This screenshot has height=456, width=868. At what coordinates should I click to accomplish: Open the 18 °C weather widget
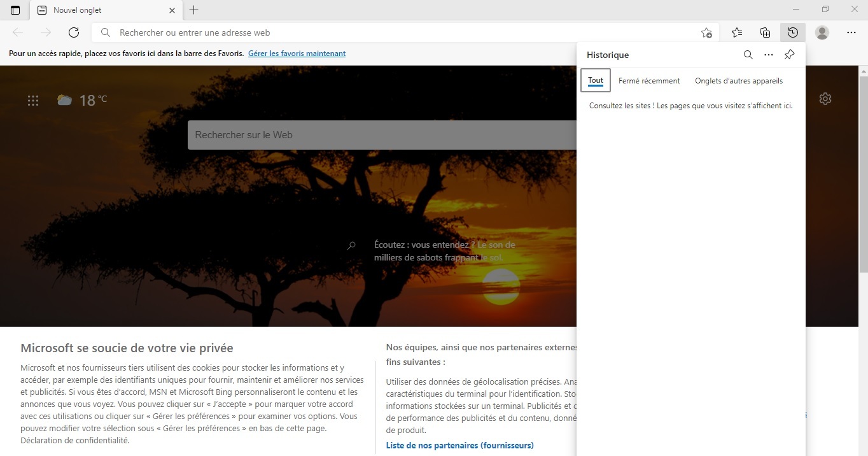point(82,100)
